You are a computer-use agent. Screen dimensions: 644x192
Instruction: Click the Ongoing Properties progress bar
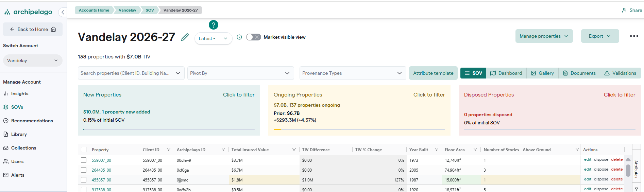[359, 129]
